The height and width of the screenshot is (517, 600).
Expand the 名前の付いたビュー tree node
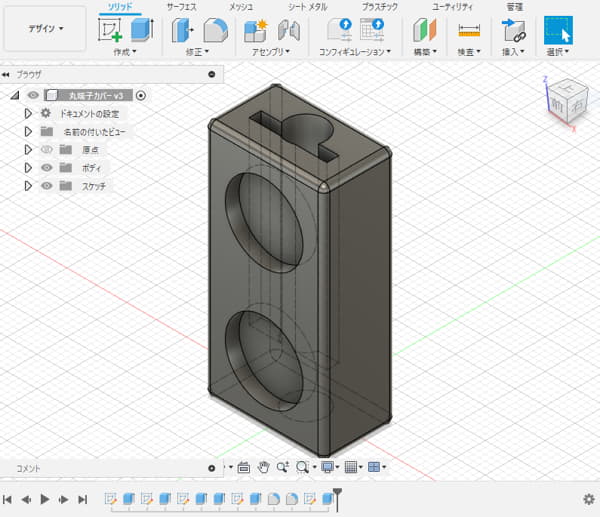[28, 131]
